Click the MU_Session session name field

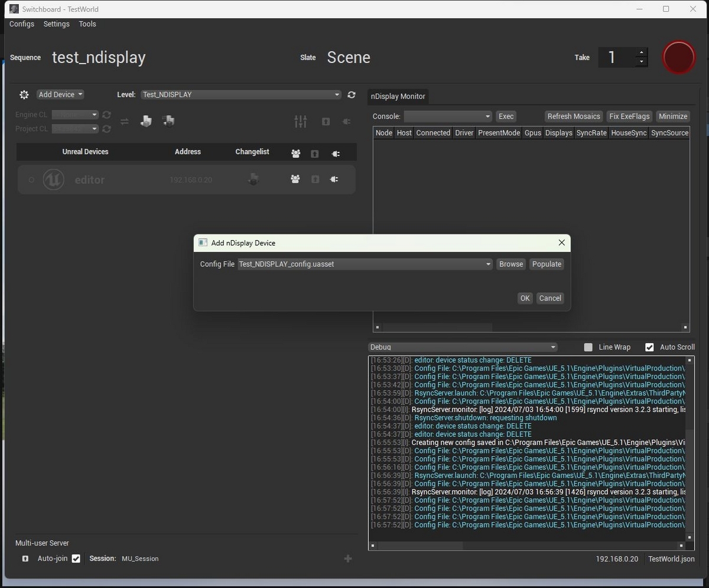coord(140,558)
